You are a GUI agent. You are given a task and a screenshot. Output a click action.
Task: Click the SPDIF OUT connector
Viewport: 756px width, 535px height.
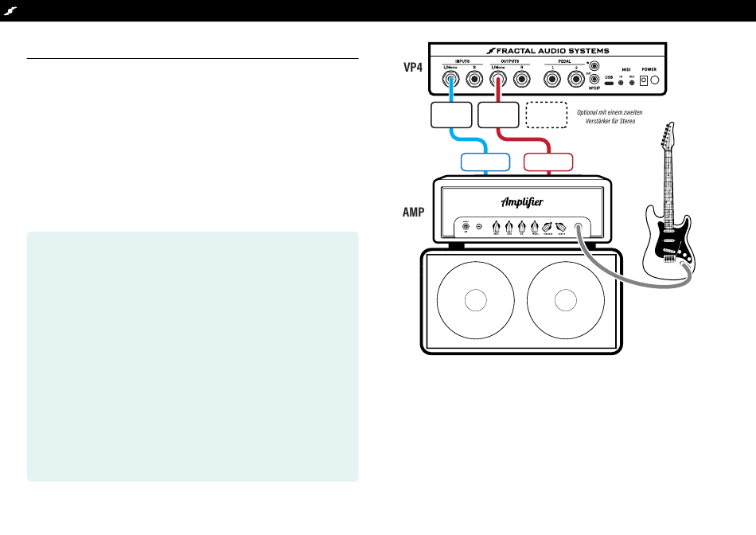[594, 79]
